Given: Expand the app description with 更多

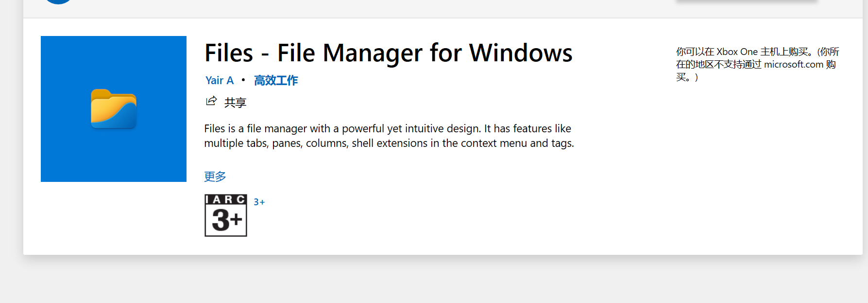Looking at the screenshot, I should point(214,176).
